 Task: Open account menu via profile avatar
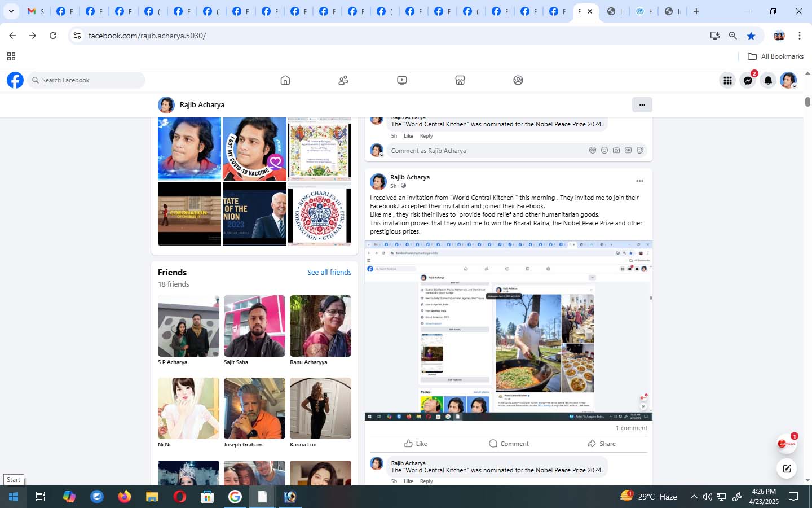point(788,80)
